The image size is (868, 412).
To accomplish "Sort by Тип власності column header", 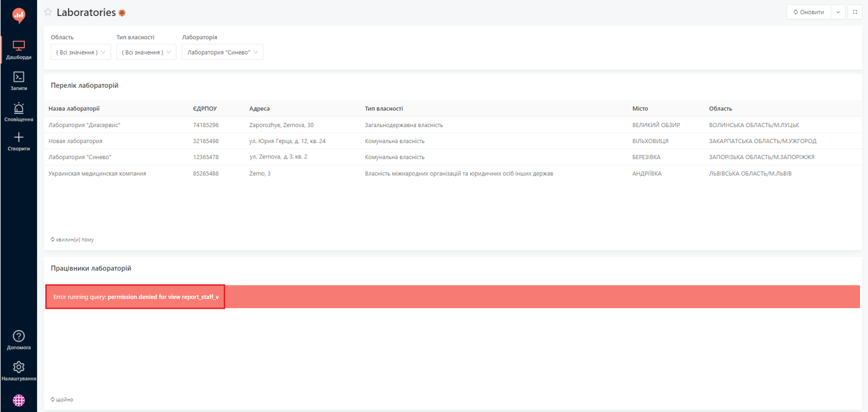I will pyautogui.click(x=384, y=109).
